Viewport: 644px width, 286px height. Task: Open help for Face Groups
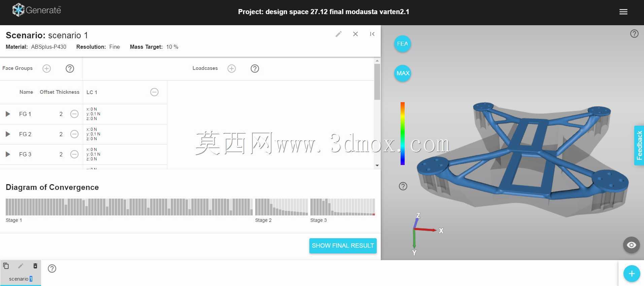click(x=70, y=69)
